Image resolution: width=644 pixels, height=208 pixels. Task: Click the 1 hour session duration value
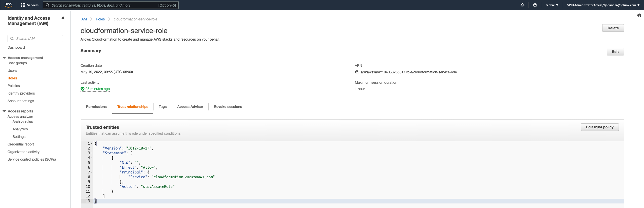click(x=360, y=89)
